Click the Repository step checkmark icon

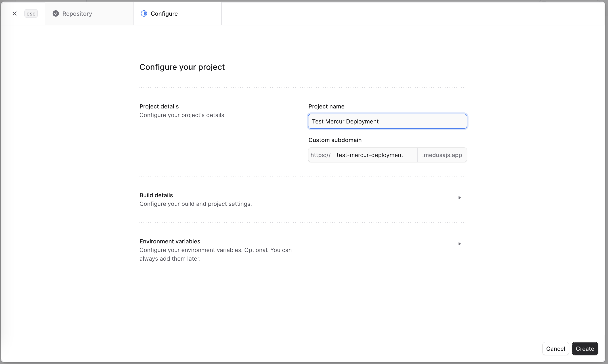click(55, 13)
